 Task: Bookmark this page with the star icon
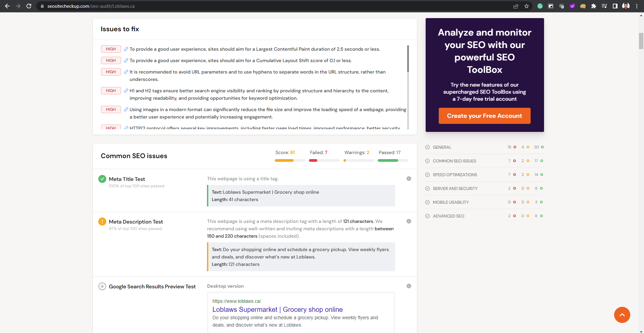pos(527,6)
